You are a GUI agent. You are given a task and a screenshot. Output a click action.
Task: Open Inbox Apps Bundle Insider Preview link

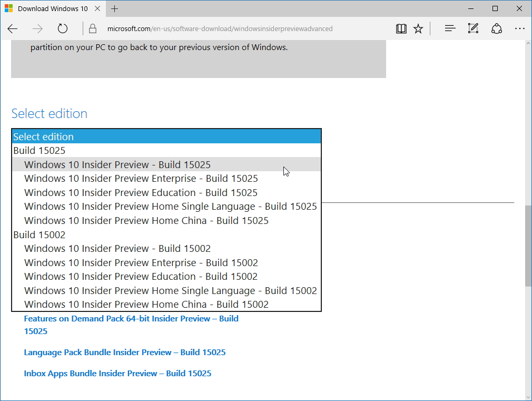(x=117, y=373)
